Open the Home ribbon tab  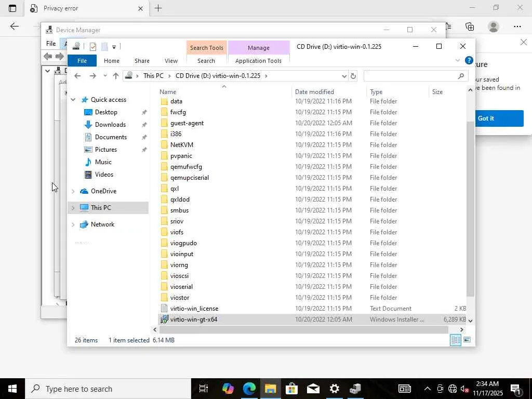coord(112,61)
